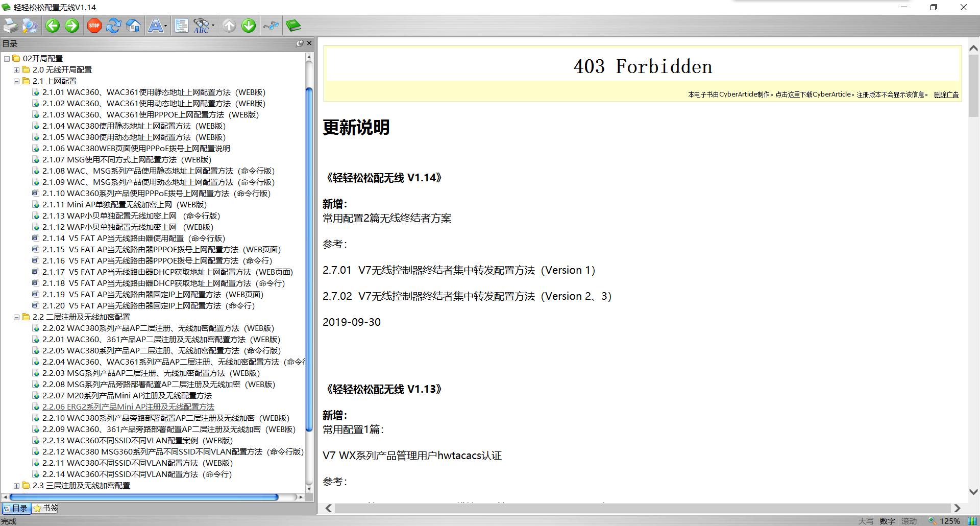
Task: Go back with the green left arrow
Action: (x=53, y=26)
